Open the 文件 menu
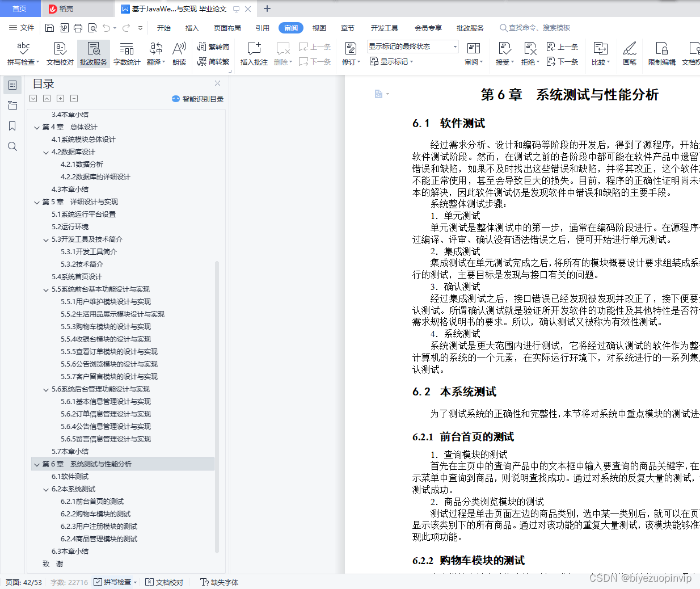 (x=22, y=28)
